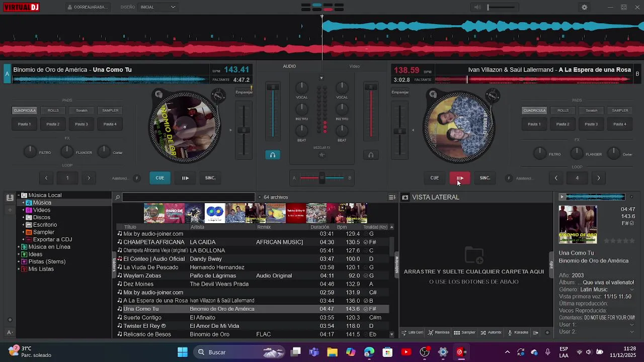Click the left deck key lock F icon

coord(136,178)
